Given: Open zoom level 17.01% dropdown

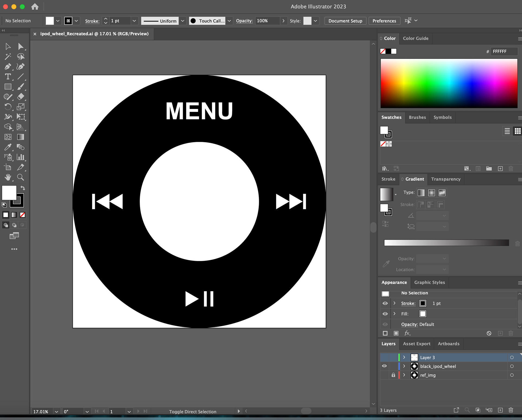Looking at the screenshot, I should click(57, 412).
